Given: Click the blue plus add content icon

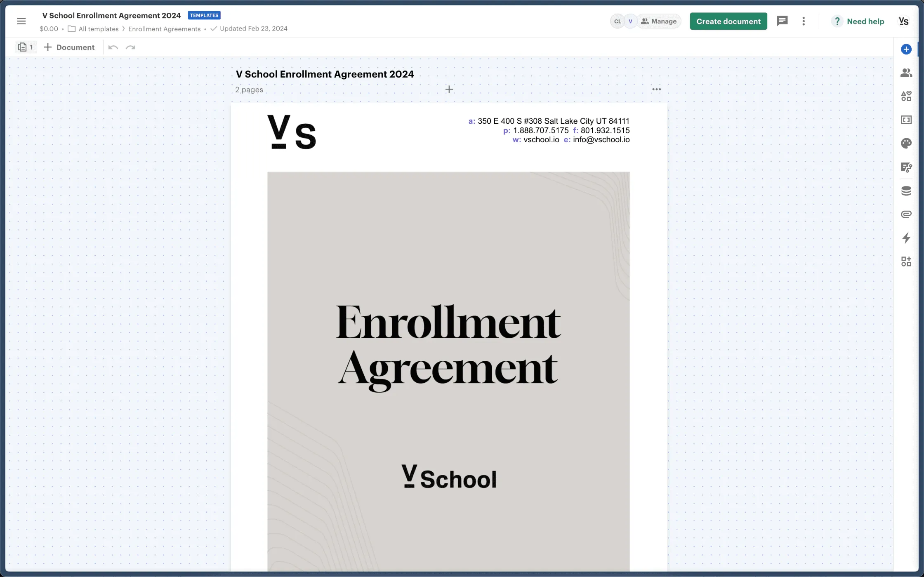Looking at the screenshot, I should tap(906, 49).
